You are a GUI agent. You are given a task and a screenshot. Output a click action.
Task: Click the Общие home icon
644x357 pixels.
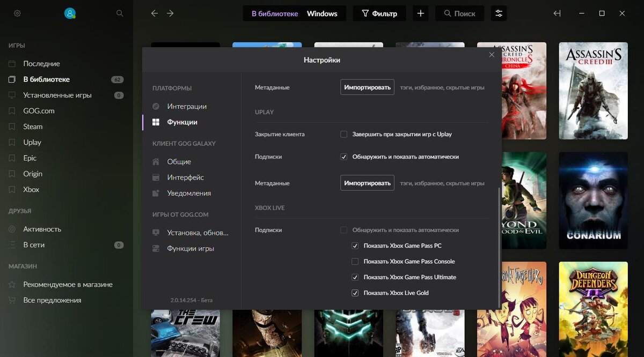(x=156, y=161)
